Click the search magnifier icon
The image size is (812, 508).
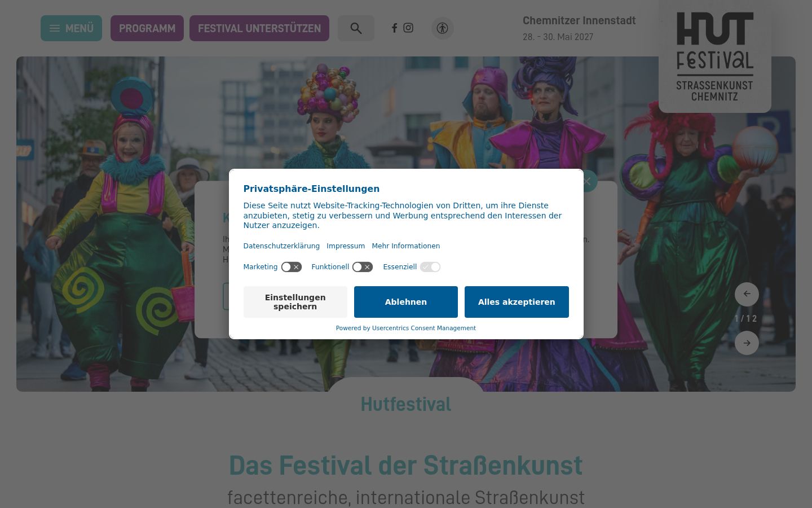[x=356, y=28]
